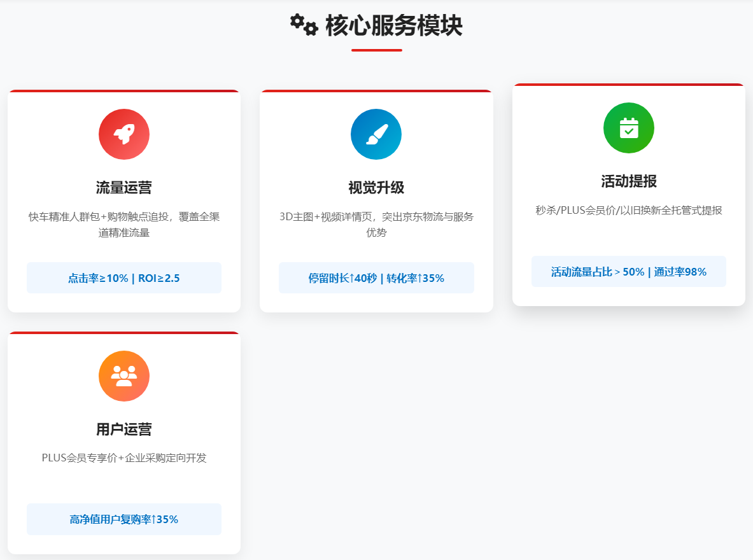The image size is (753, 560).
Task: Click the red top border of the 流量运营 card
Action: click(x=124, y=91)
